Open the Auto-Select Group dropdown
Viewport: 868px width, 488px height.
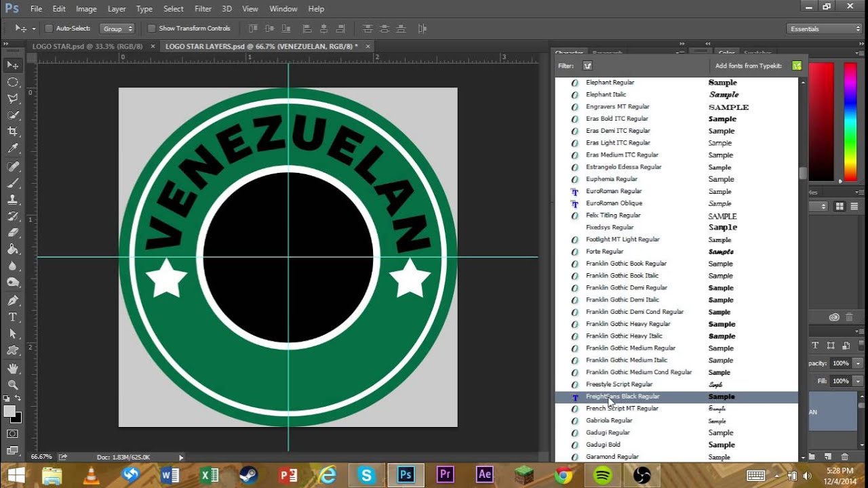pos(117,28)
